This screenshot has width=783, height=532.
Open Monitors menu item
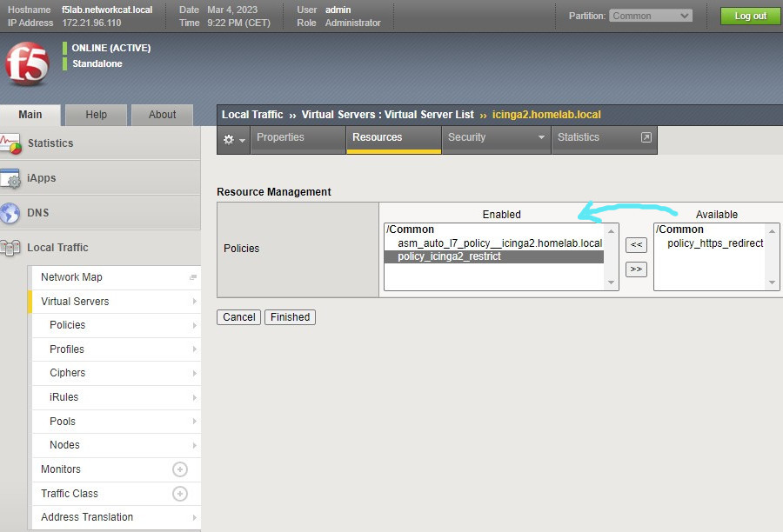(117, 469)
